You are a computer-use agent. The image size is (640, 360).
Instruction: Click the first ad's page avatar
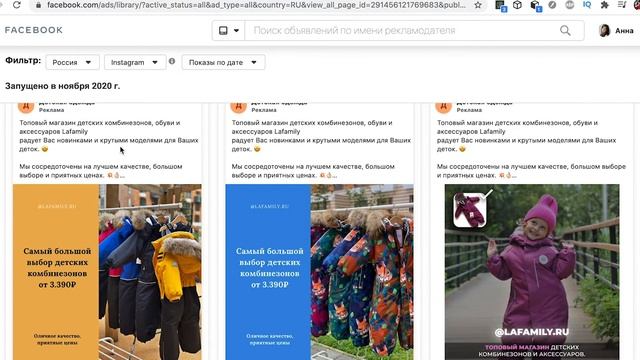[26, 107]
